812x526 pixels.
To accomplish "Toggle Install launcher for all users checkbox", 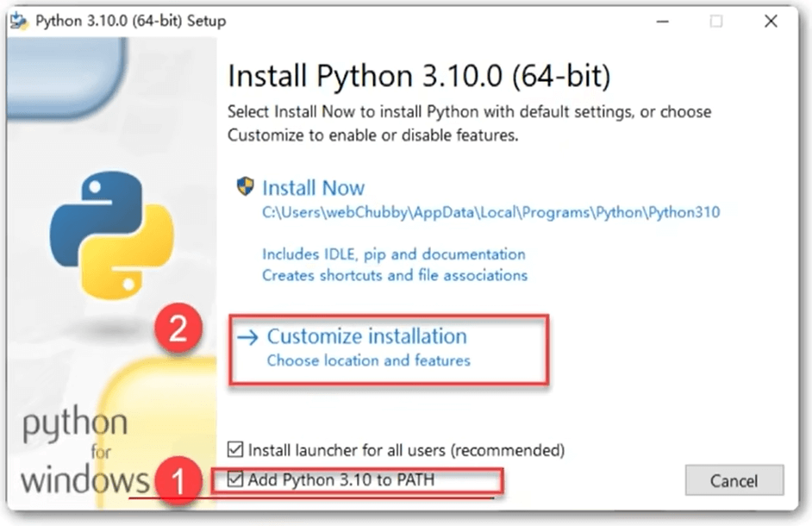I will 235,449.
